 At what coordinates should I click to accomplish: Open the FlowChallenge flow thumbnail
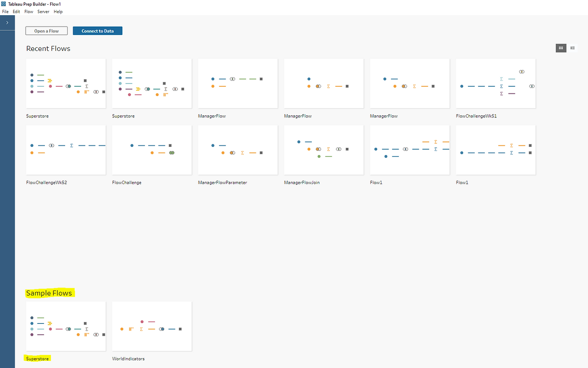tap(152, 150)
